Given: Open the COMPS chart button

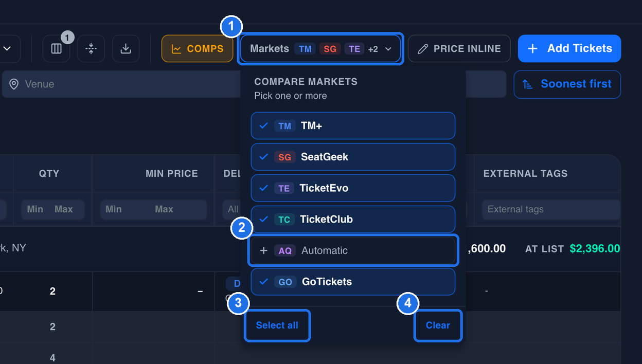Looking at the screenshot, I should pos(198,49).
